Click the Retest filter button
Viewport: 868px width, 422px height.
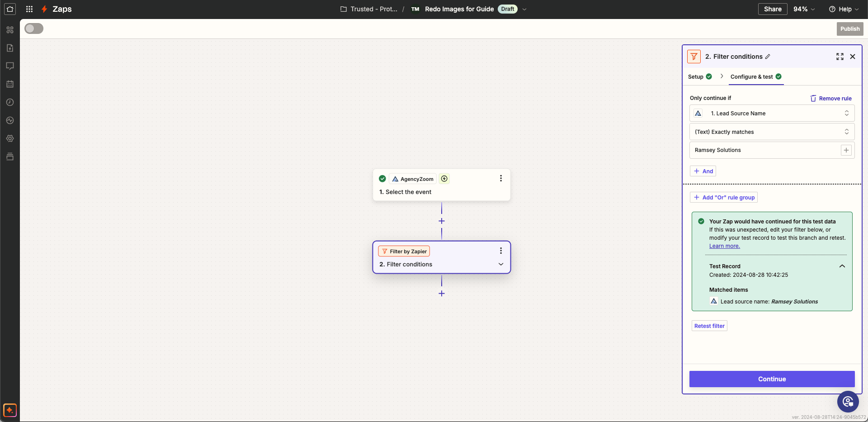(x=709, y=326)
